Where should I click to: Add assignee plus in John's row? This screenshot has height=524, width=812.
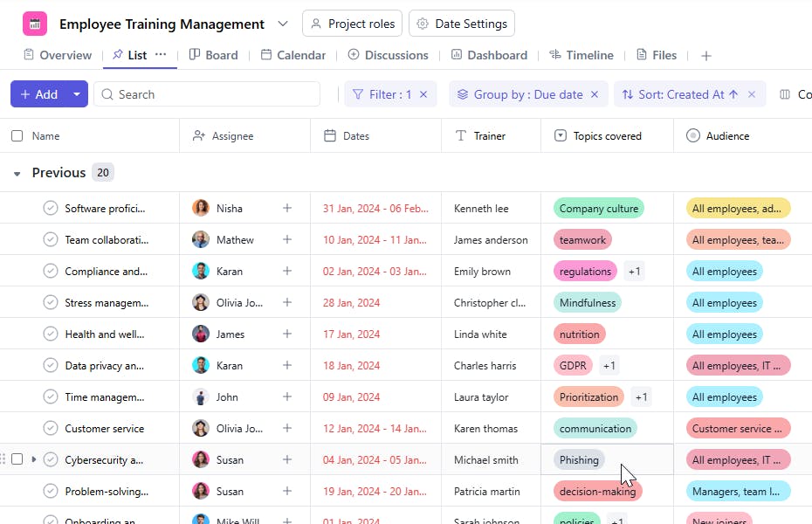pos(287,396)
